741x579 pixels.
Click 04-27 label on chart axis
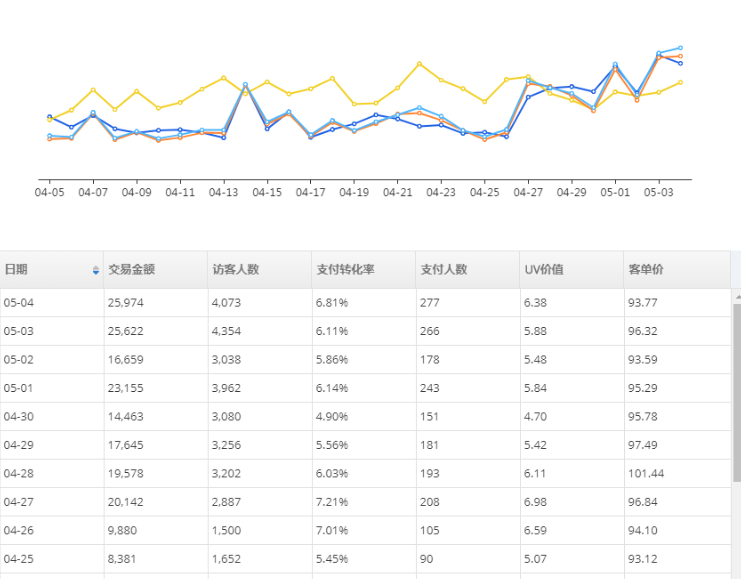tap(528, 192)
